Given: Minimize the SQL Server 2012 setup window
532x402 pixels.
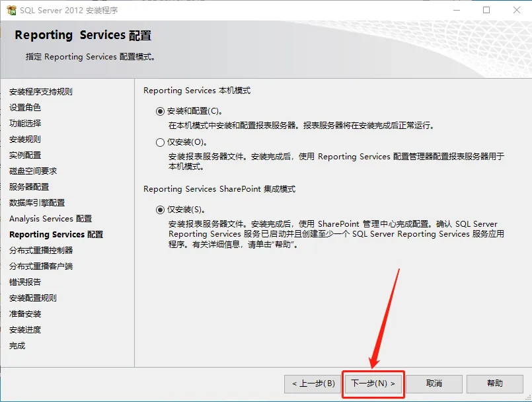Looking at the screenshot, I should 457,10.
